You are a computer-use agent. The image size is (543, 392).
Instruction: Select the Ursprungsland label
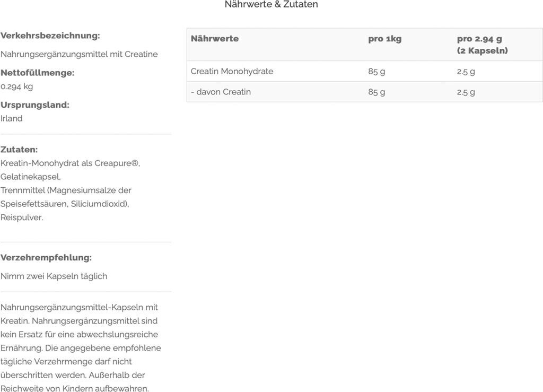tap(34, 105)
